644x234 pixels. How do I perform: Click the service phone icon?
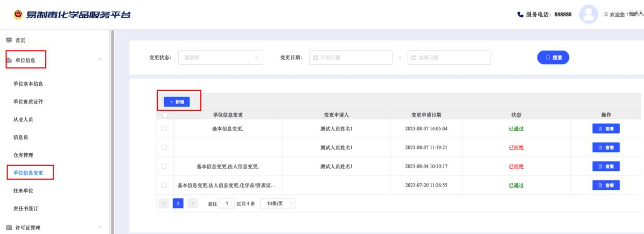520,15
